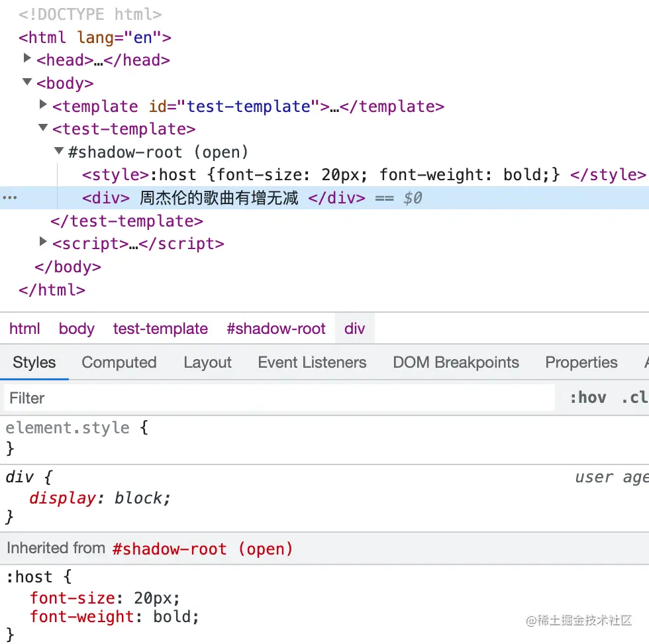Select the html lang="en" element line
This screenshot has height=644, width=649.
tap(95, 38)
